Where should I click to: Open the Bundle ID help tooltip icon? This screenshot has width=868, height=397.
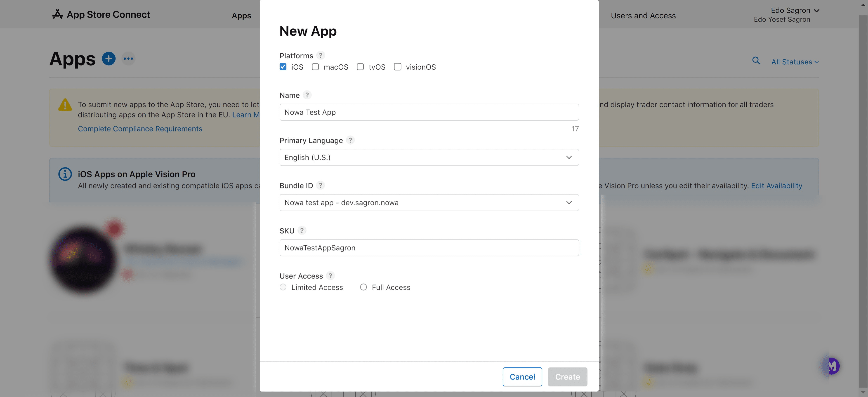pos(321,185)
